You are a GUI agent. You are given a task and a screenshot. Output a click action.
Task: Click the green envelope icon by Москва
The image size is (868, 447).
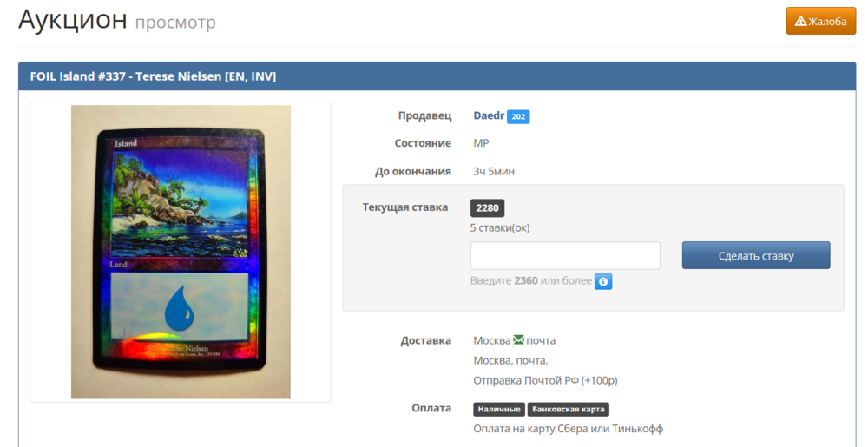518,339
